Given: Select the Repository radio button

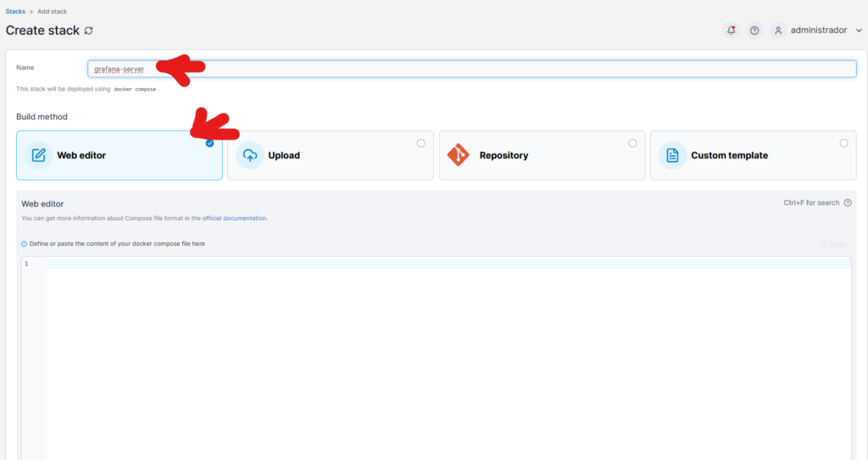Looking at the screenshot, I should coord(632,143).
